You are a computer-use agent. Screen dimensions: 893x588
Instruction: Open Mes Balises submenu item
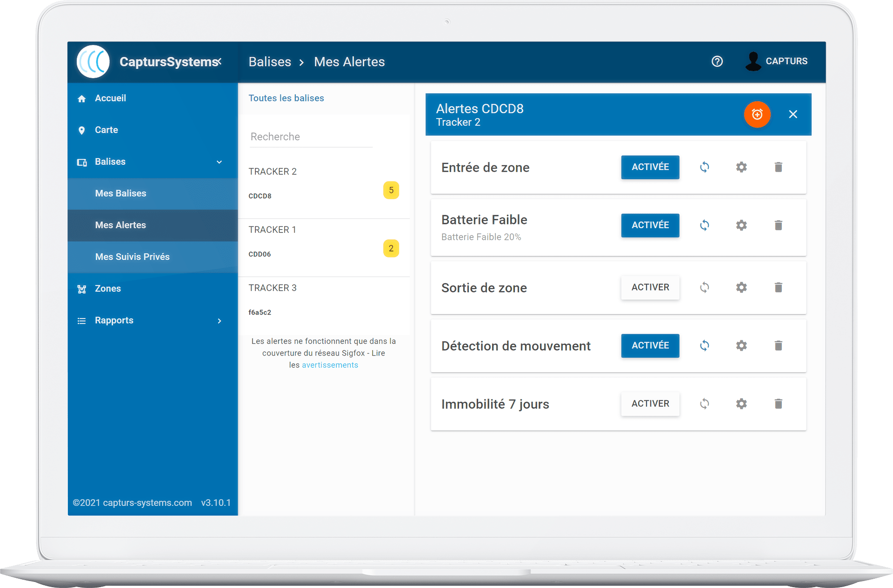coord(153,194)
